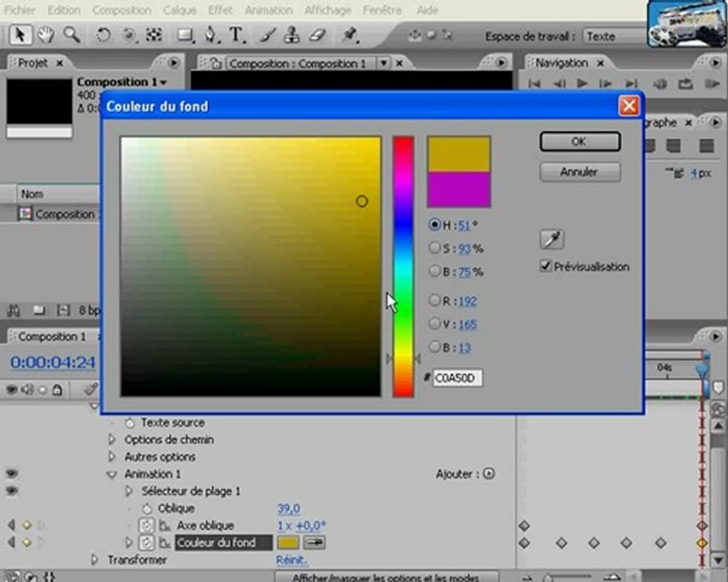This screenshot has width=728, height=582.
Task: Select the S saturation radio button
Action: (434, 248)
